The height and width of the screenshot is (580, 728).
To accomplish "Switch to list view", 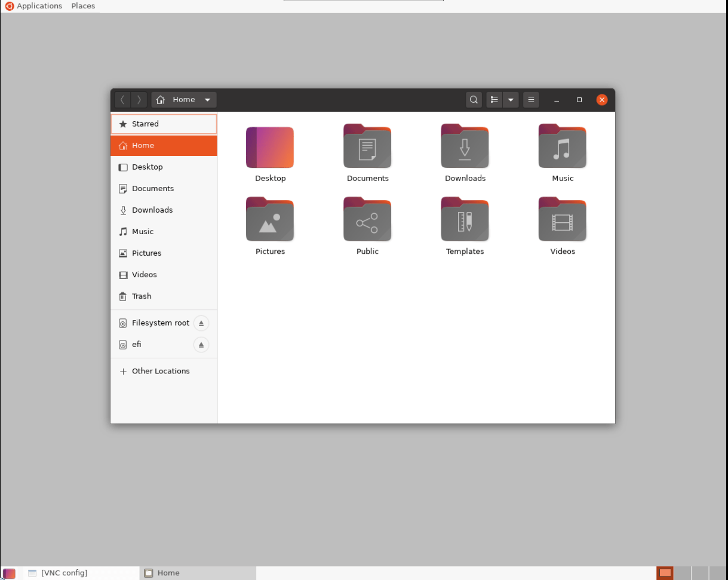I will pyautogui.click(x=494, y=100).
